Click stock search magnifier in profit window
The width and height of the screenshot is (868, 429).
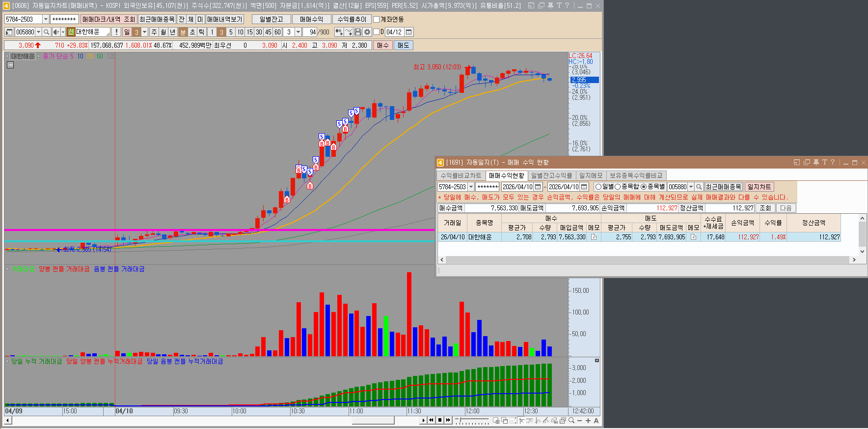coord(699,187)
